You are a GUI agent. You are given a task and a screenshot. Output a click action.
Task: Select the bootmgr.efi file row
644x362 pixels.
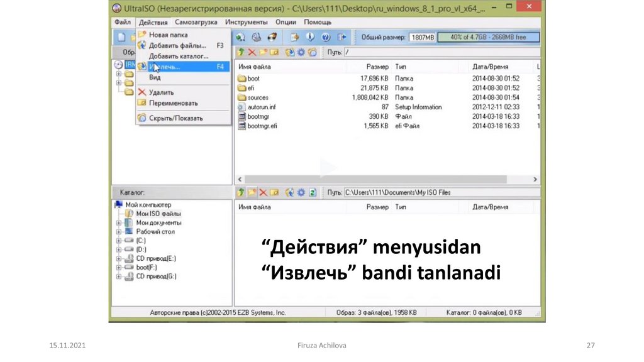pos(387,126)
